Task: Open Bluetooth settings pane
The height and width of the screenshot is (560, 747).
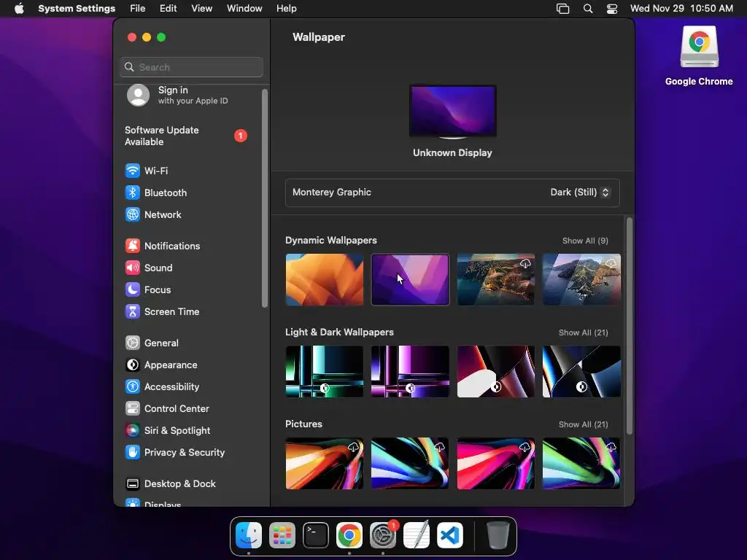Action: tap(156, 192)
